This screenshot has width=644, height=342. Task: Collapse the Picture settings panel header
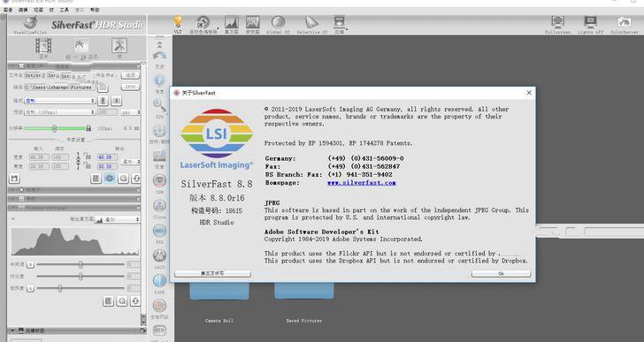[74, 208]
